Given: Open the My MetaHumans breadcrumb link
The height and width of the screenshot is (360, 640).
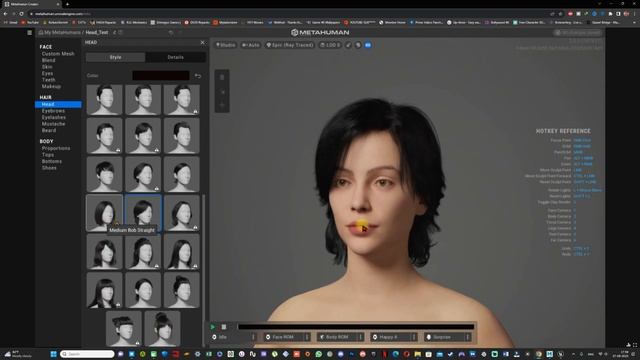Looking at the screenshot, I should [x=61, y=33].
